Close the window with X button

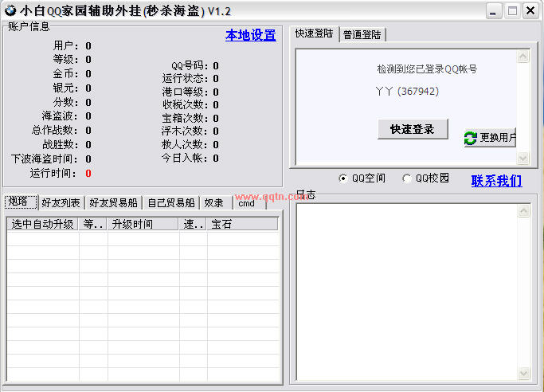530,10
